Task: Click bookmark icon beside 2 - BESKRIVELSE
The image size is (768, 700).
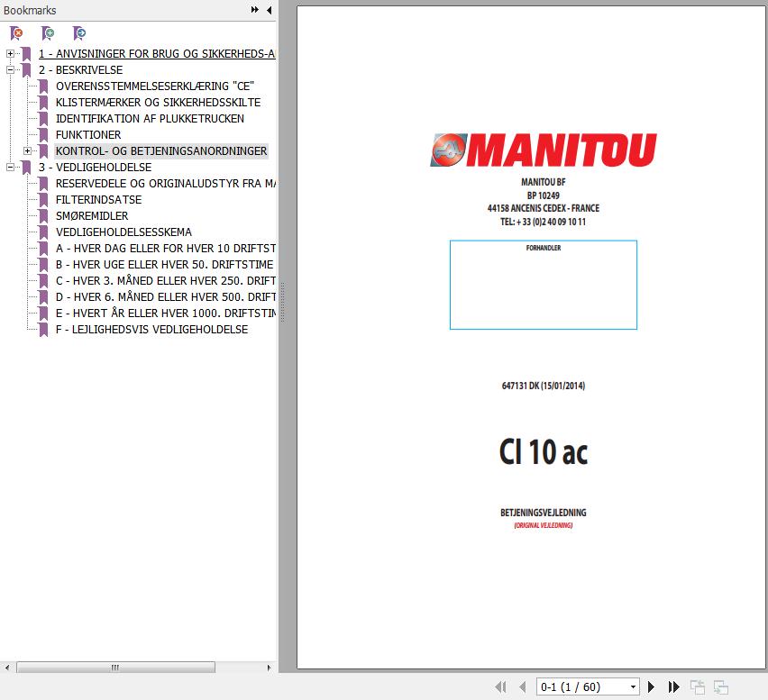Action: coord(26,70)
